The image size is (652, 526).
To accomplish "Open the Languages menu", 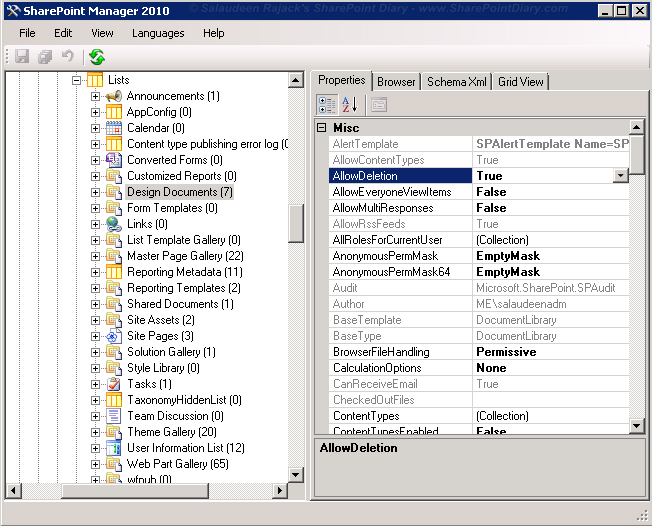I will click(x=158, y=33).
